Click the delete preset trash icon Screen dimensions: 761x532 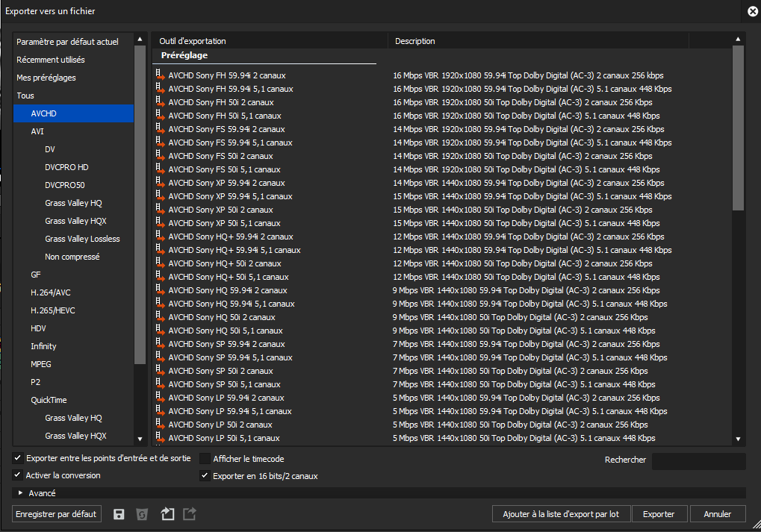142,514
